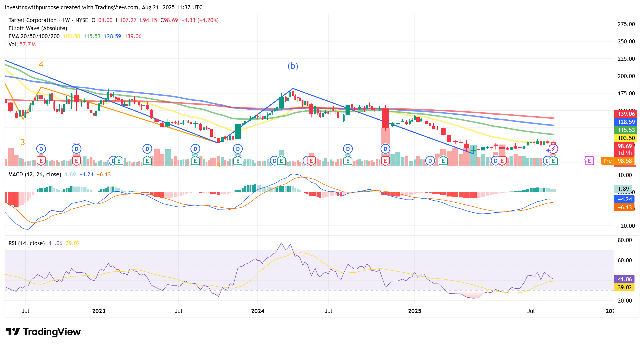Click the leftmost blue dividend D marker
Screen dimensions: 644x346
click(41, 149)
